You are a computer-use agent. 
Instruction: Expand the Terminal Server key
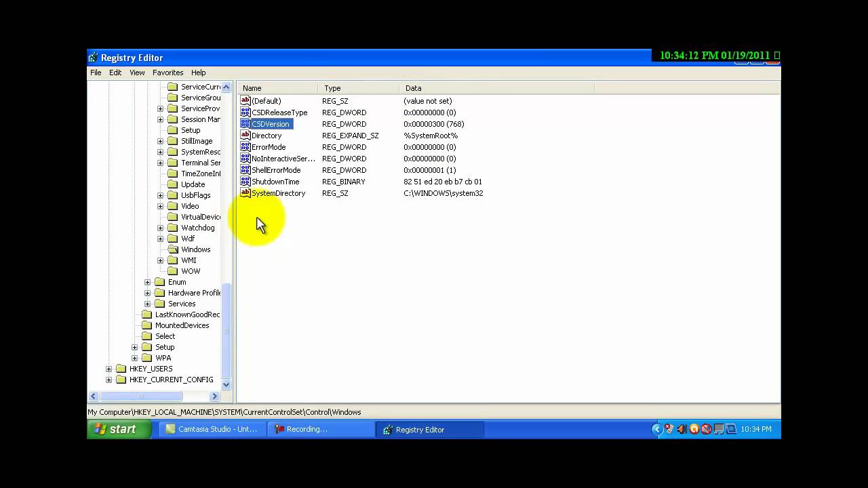[161, 163]
